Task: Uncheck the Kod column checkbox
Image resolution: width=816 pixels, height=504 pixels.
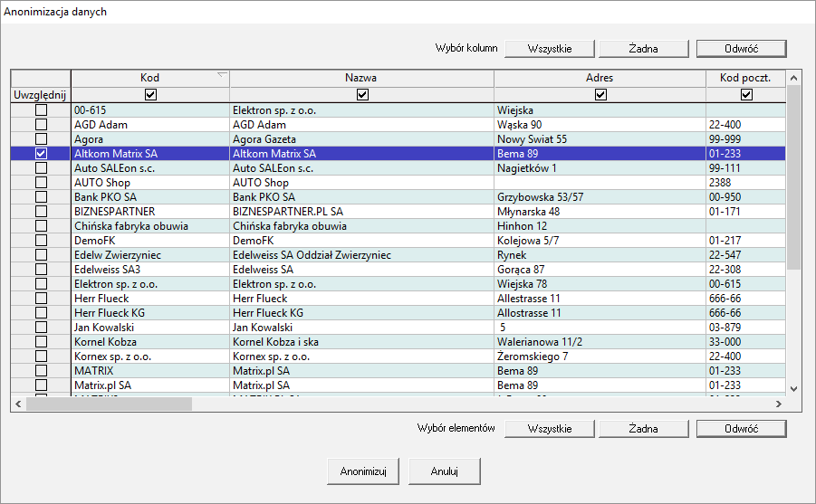Action: tap(150, 94)
